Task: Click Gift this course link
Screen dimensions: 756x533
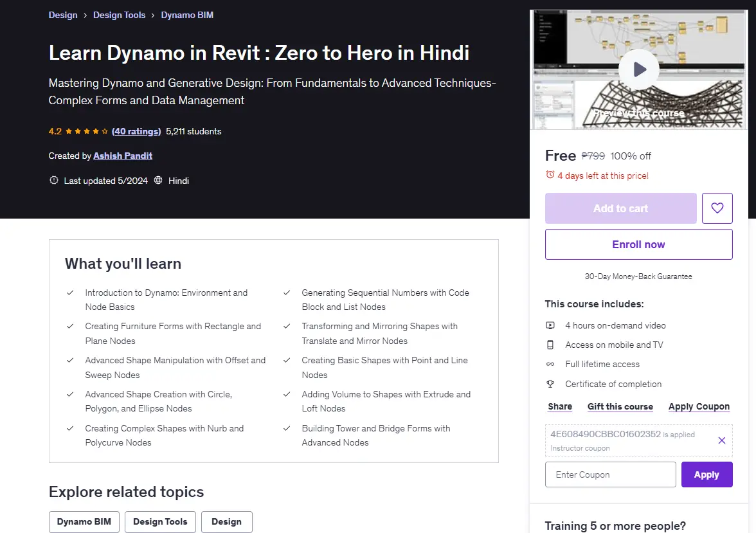Action: (x=620, y=406)
